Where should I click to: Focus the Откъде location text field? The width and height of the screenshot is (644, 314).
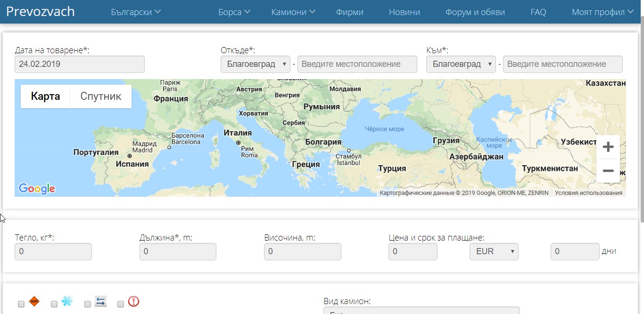[357, 64]
